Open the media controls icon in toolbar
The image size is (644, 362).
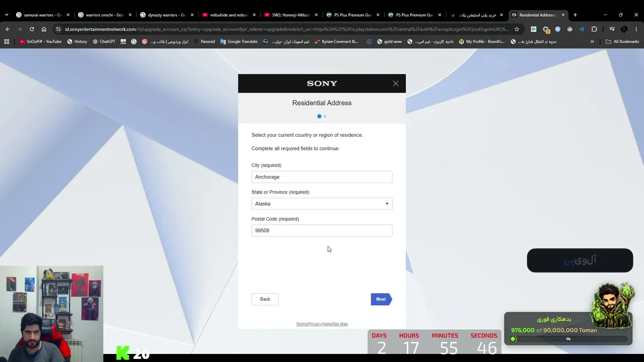pos(612,29)
